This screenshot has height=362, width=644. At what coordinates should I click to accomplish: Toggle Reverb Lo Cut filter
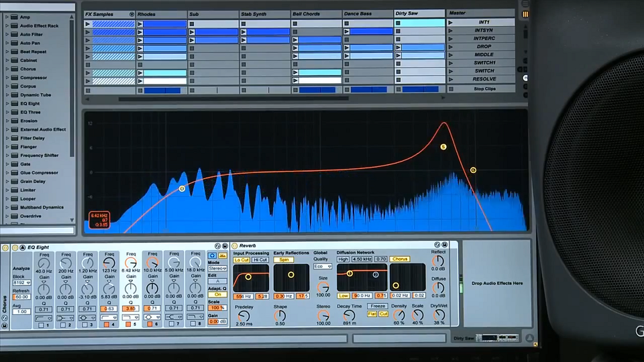pos(241,259)
